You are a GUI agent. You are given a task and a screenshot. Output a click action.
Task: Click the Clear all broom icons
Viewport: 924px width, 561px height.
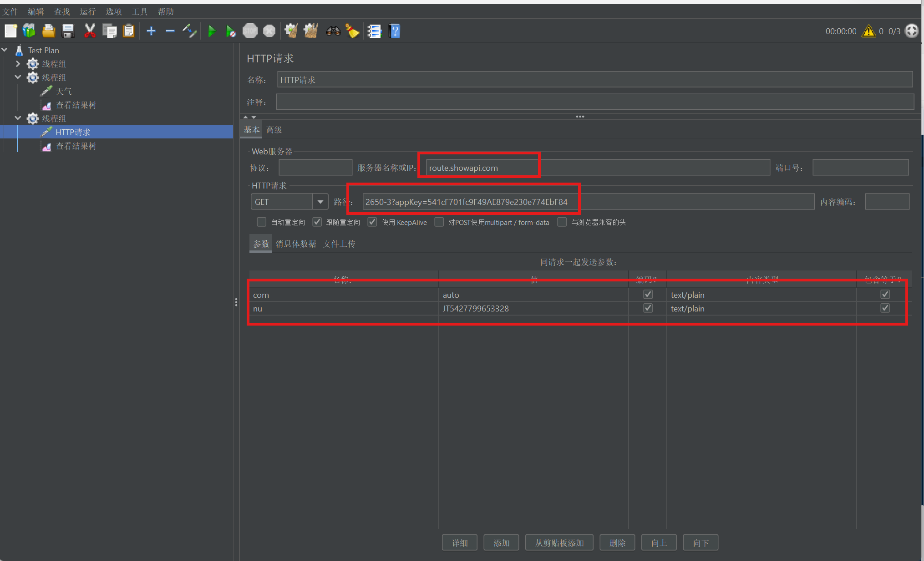coord(311,31)
